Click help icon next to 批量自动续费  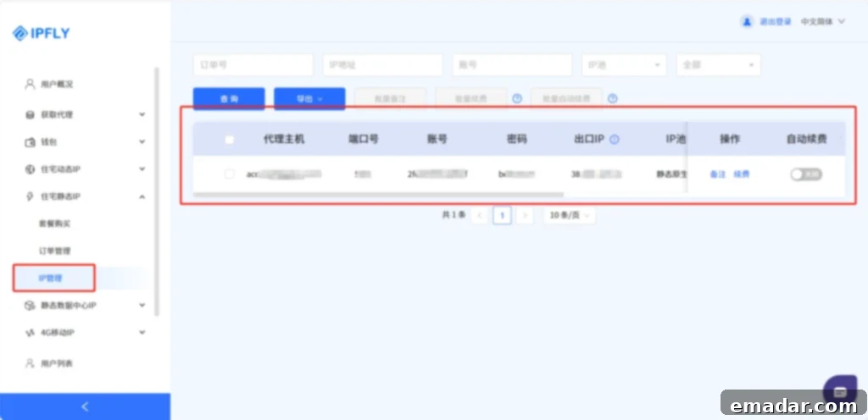pyautogui.click(x=612, y=99)
